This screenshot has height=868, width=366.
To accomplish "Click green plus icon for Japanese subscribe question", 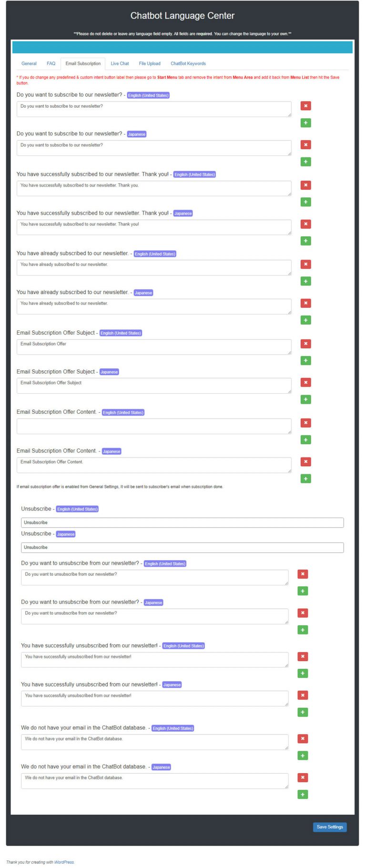I will [305, 162].
